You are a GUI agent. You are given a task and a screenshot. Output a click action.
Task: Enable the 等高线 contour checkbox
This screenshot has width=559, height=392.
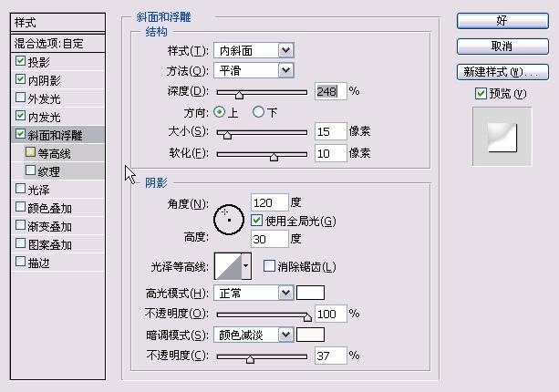point(30,152)
